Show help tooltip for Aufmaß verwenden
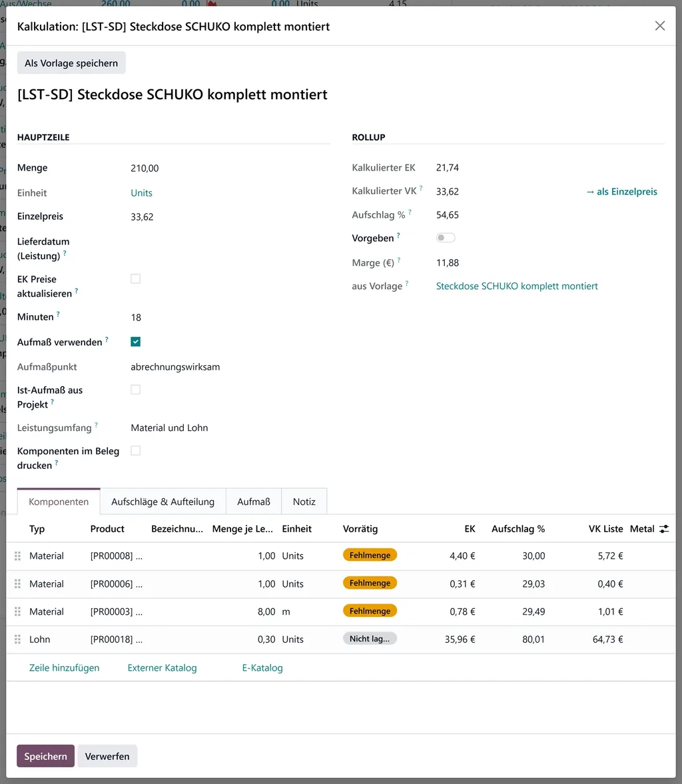 [107, 340]
